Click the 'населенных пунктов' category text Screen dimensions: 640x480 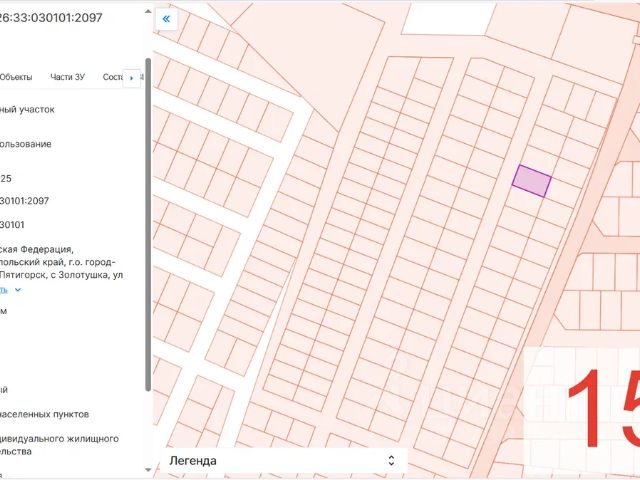coord(44,414)
